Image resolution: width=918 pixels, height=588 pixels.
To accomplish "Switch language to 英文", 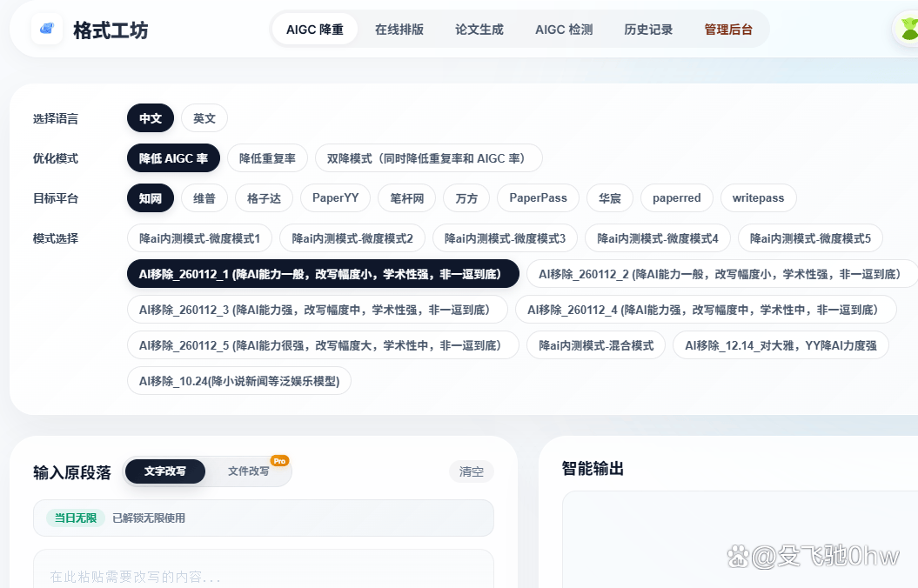I will click(x=204, y=117).
